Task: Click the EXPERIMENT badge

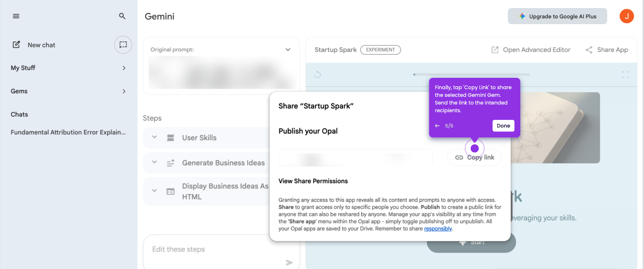Action: [x=380, y=50]
